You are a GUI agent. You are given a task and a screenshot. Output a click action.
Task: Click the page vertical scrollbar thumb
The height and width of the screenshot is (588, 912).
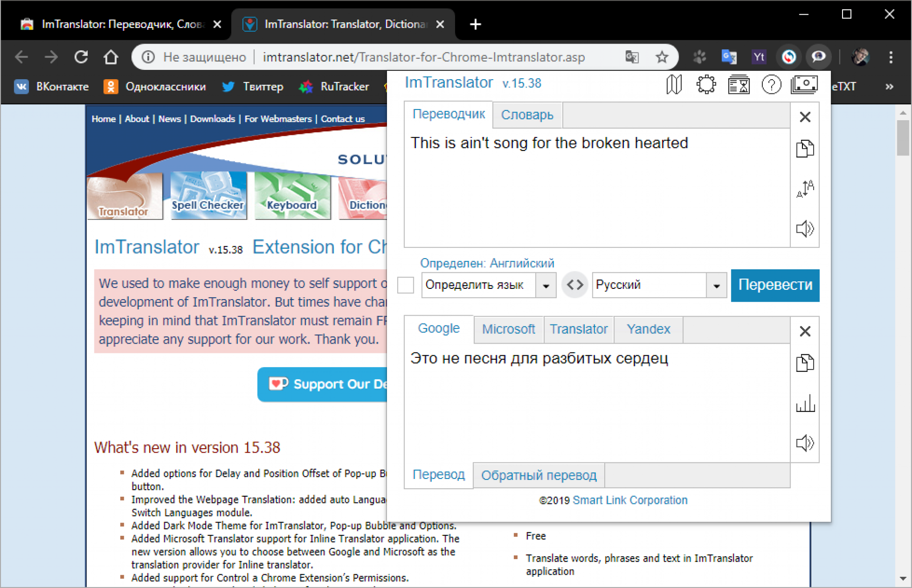point(903,137)
